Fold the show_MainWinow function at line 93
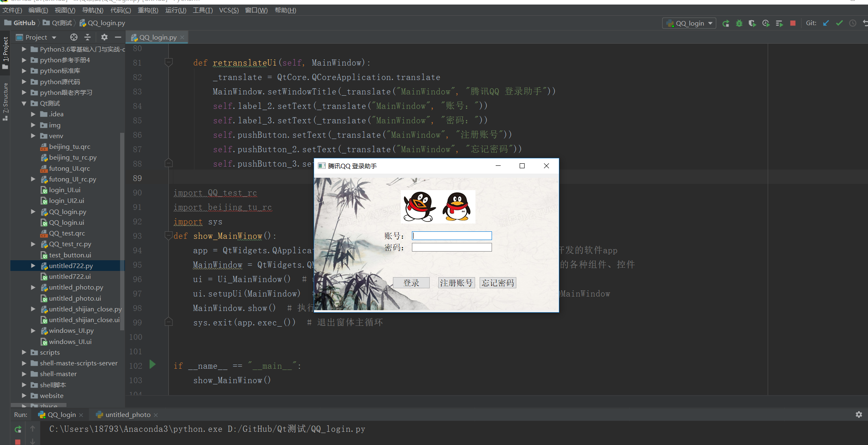Screen dimensions: 868x445 coord(168,236)
